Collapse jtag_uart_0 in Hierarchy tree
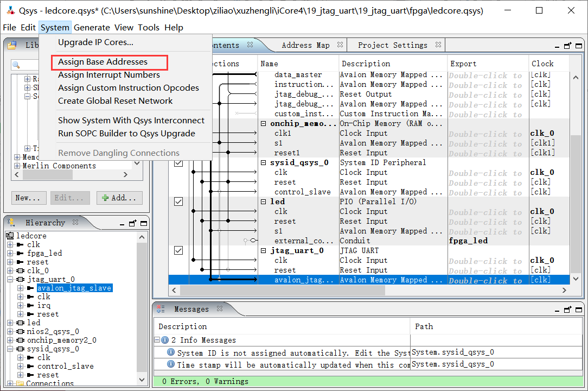Viewport: 588px width, 391px height. [x=10, y=279]
